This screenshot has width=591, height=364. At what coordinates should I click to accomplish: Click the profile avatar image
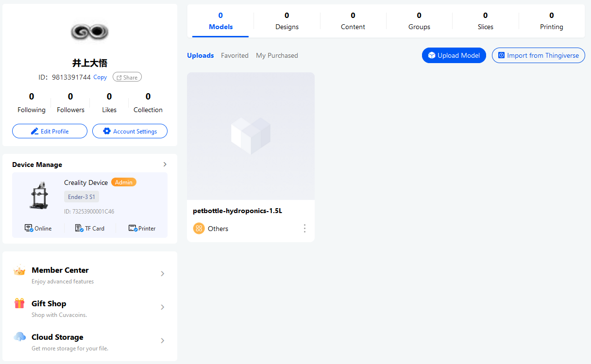pos(89,32)
